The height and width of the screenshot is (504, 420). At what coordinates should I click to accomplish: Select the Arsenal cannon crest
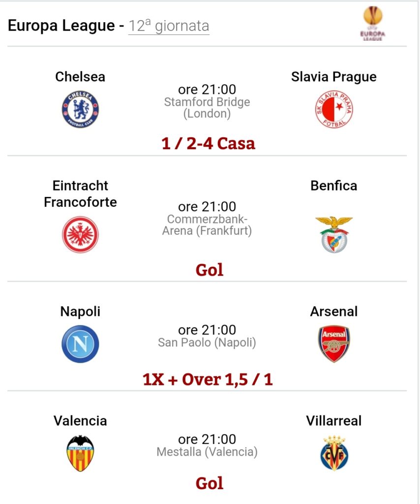pos(334,344)
